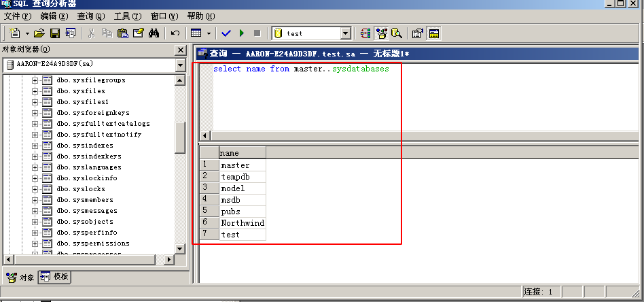
Task: Click the Cancel Query Execution stop icon
Action: (x=257, y=33)
